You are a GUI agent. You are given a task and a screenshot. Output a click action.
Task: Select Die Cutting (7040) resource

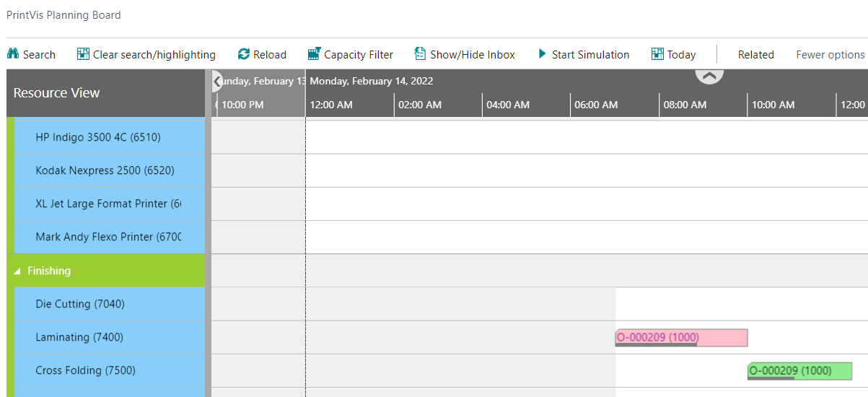click(x=109, y=304)
